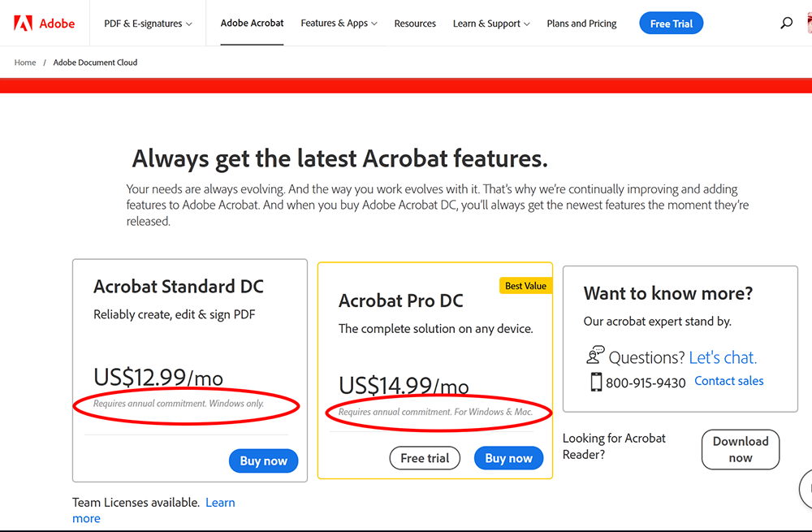Viewport: 812px width, 532px height.
Task: Open the circular widget at bottom-right edge
Action: click(x=807, y=489)
